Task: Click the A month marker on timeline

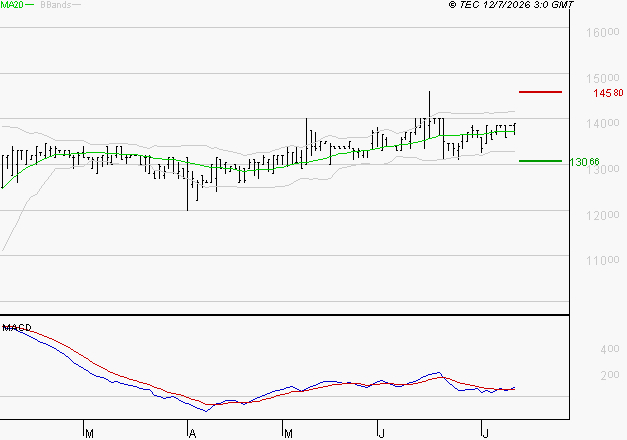Action: [192, 434]
